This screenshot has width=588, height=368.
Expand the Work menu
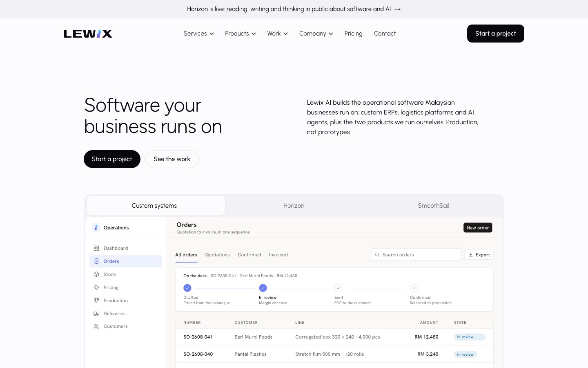[x=278, y=34]
